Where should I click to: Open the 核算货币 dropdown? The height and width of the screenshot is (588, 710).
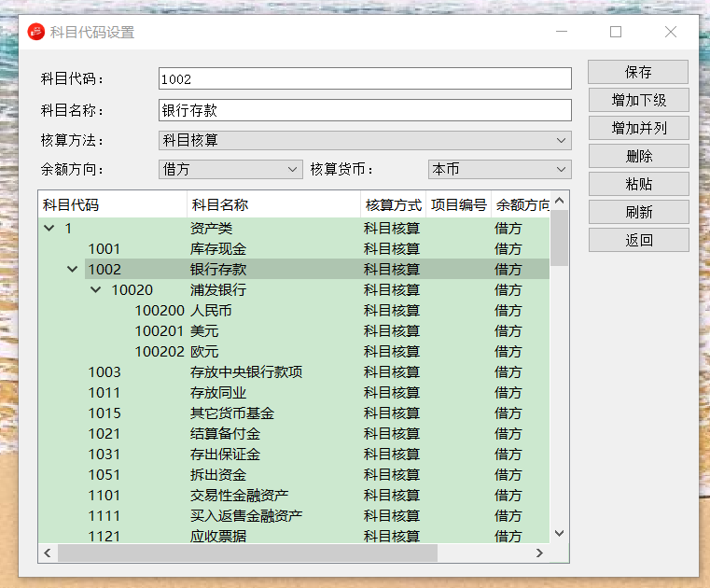(x=499, y=169)
